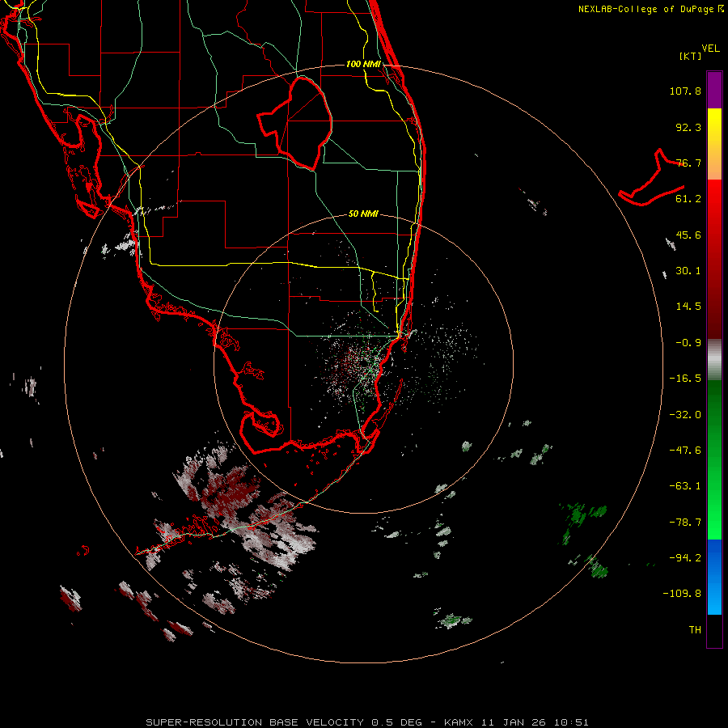The height and width of the screenshot is (728, 728).
Task: Pick the yellow segment of velocity color bar
Action: click(x=714, y=125)
